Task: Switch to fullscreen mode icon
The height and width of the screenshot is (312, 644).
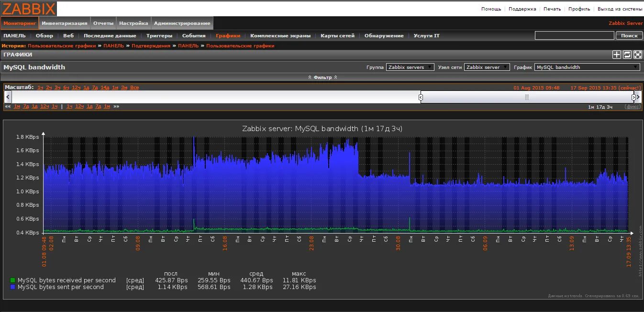Action: click(637, 55)
